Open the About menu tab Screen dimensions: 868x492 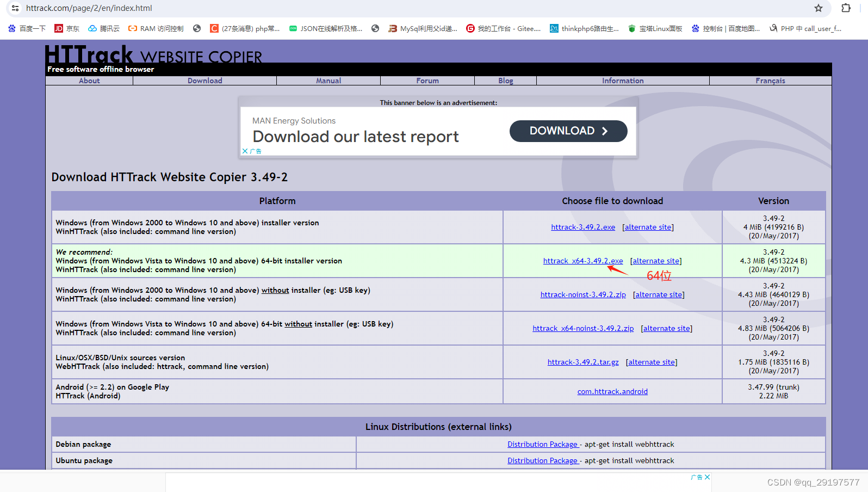click(x=89, y=81)
